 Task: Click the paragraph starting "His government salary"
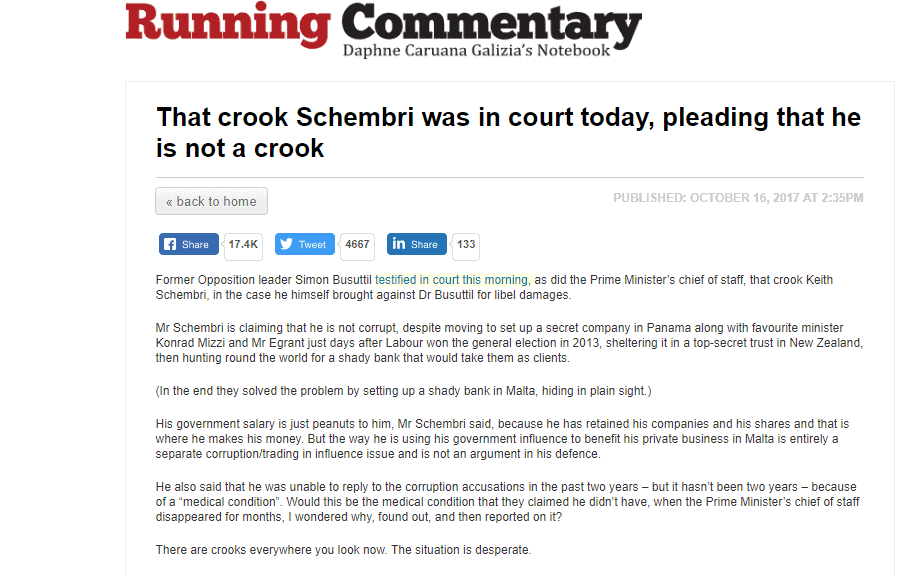(x=508, y=437)
